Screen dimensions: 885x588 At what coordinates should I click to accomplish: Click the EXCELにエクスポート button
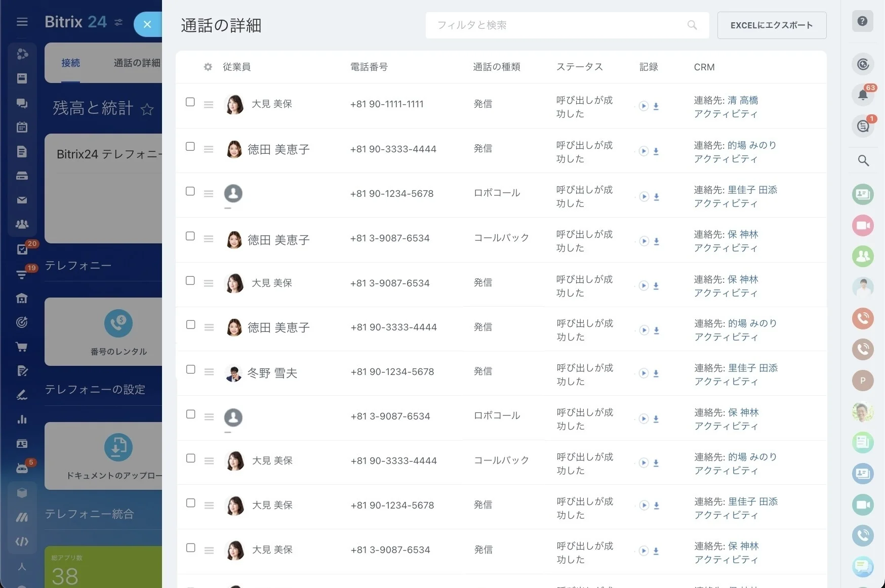click(x=772, y=25)
